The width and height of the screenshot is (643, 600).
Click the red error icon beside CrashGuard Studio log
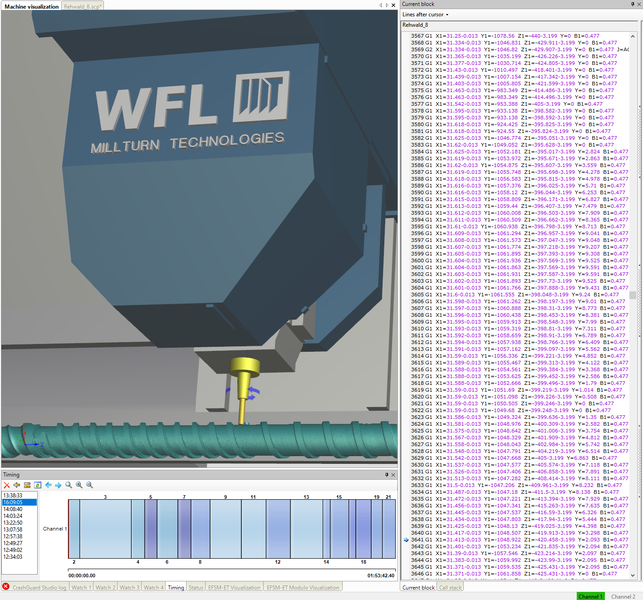click(6, 586)
